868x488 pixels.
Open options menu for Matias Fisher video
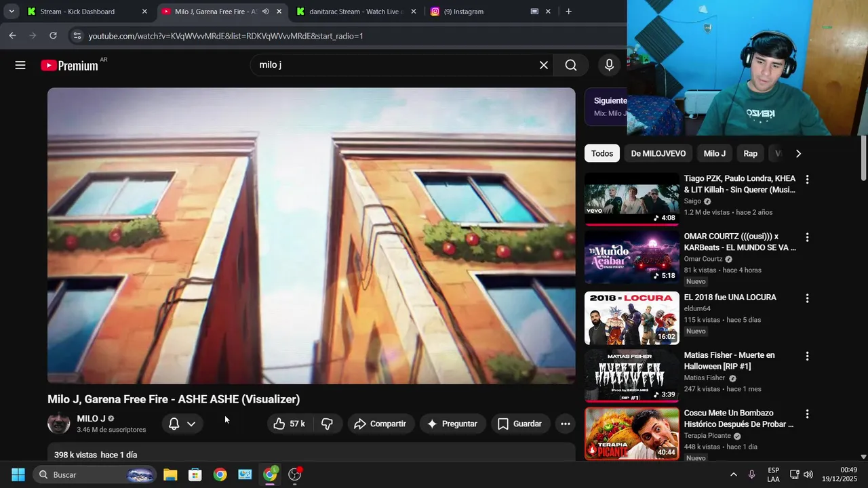point(807,356)
